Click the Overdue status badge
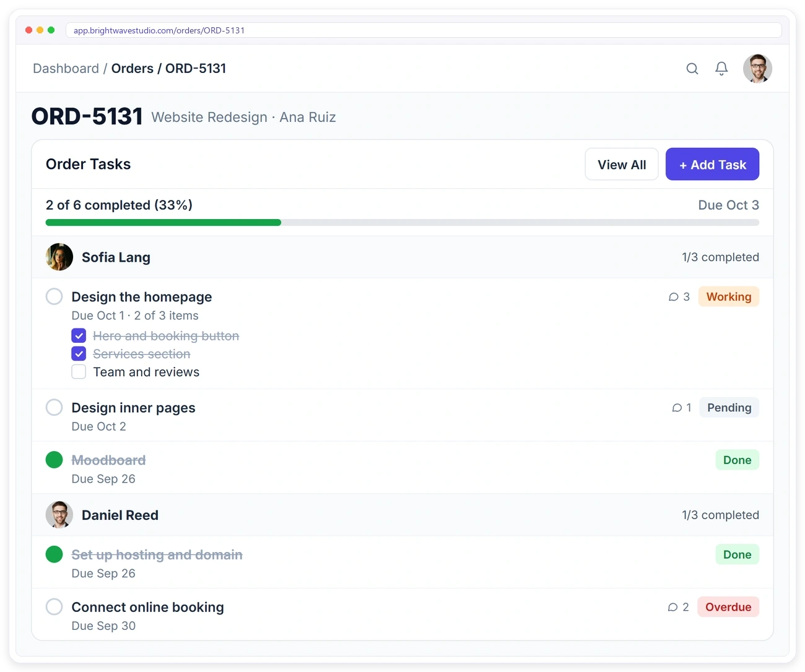The height and width of the screenshot is (672, 805). point(728,607)
